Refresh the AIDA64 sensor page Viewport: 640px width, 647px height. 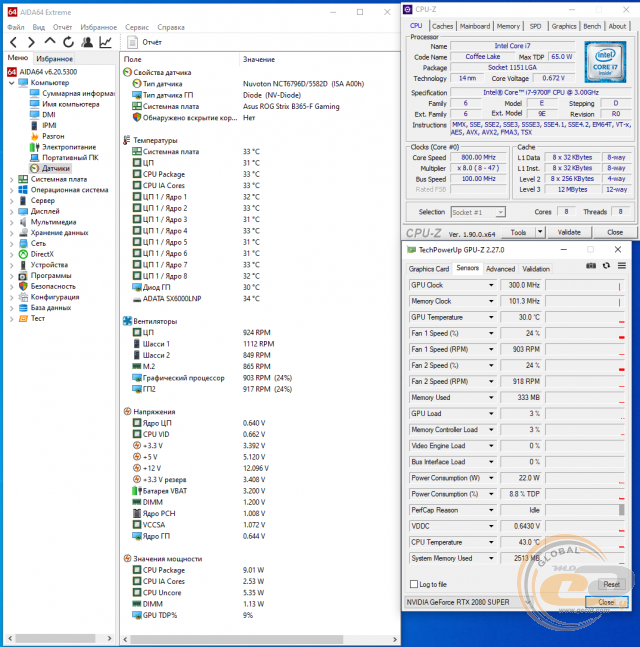click(x=68, y=42)
